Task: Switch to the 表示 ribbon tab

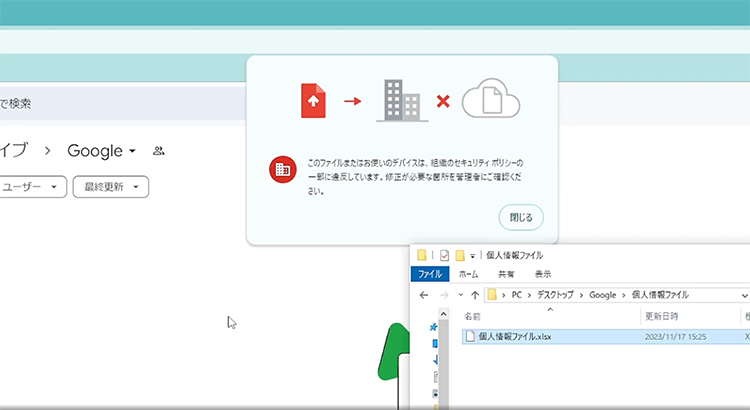Action: click(x=543, y=274)
